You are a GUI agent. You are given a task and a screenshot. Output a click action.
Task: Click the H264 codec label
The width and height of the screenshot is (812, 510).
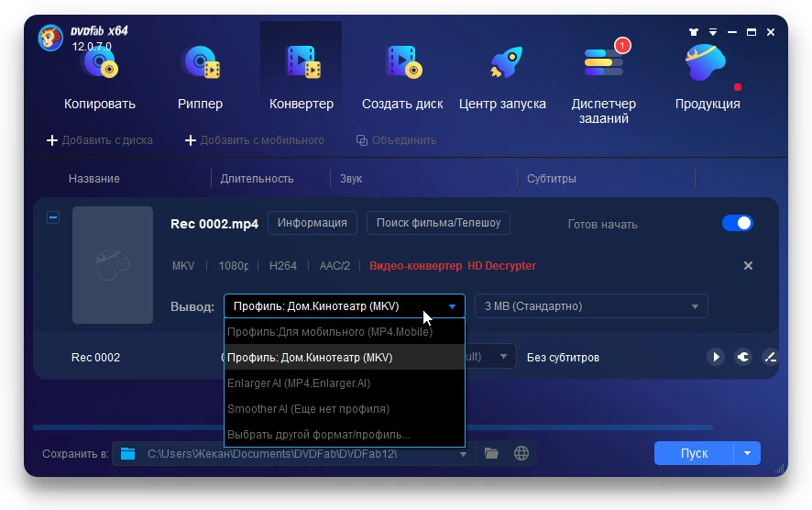point(283,266)
